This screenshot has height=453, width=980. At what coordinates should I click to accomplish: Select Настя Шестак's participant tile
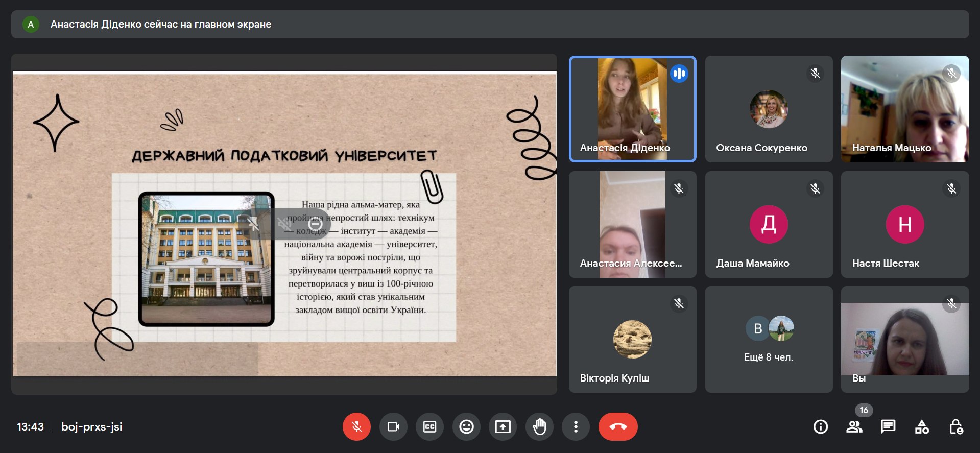tap(905, 224)
